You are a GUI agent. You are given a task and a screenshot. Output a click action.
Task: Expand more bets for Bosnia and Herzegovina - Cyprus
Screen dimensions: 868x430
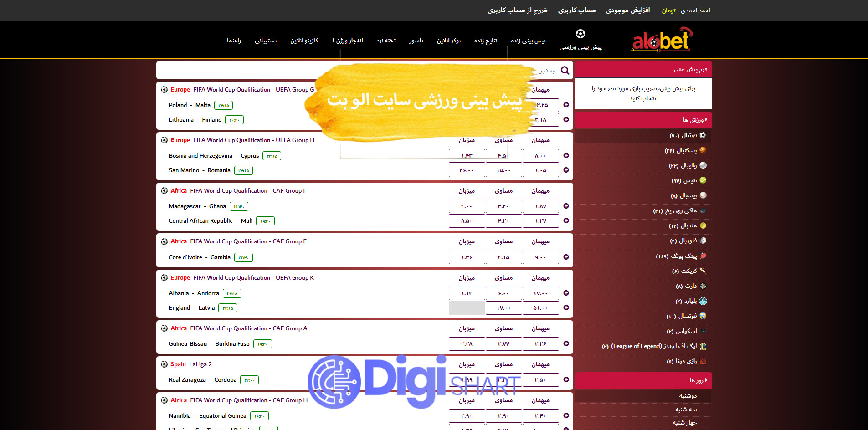[566, 156]
